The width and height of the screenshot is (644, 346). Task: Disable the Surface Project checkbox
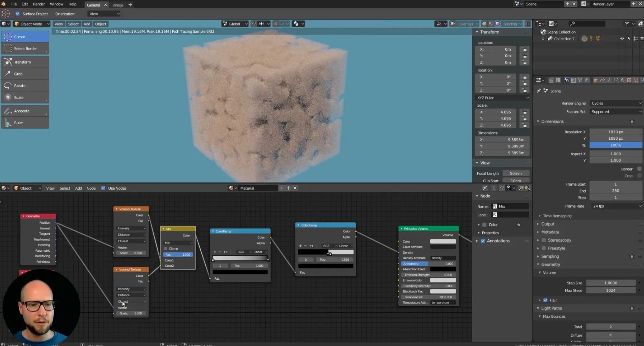click(x=18, y=14)
